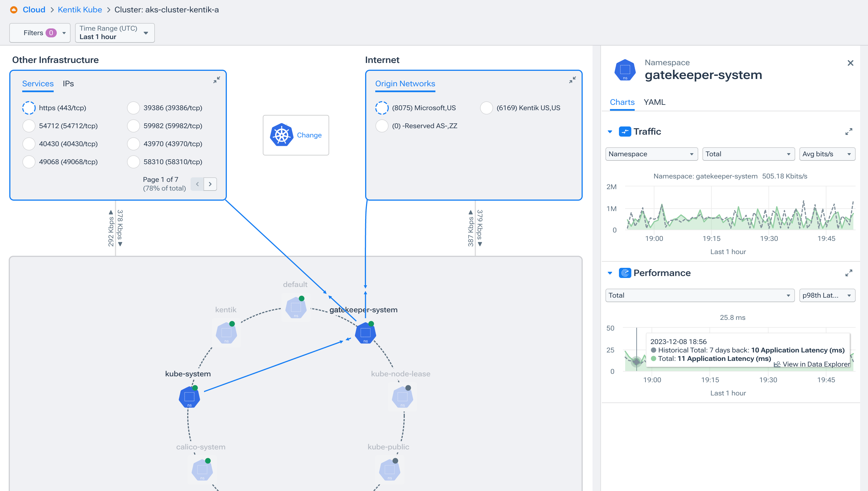Viewport: 868px width, 491px height.
Task: Open the IPs tab in Other Infrastructure
Action: [x=69, y=83]
